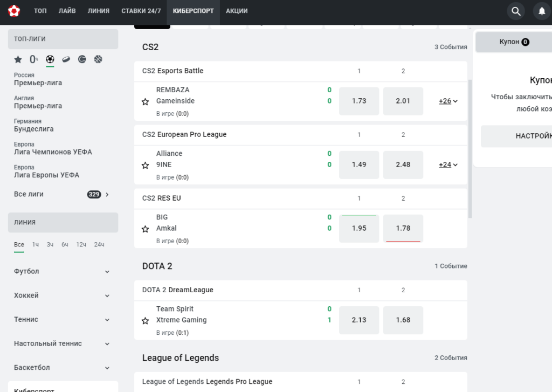Viewport: 552px width, 392px height.
Task: Expand the Футбол sport section
Action: click(62, 272)
